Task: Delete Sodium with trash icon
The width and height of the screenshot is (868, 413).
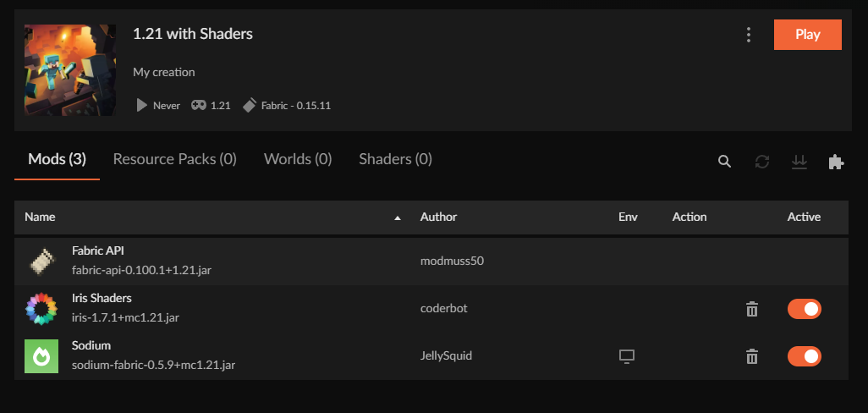Action: [752, 356]
